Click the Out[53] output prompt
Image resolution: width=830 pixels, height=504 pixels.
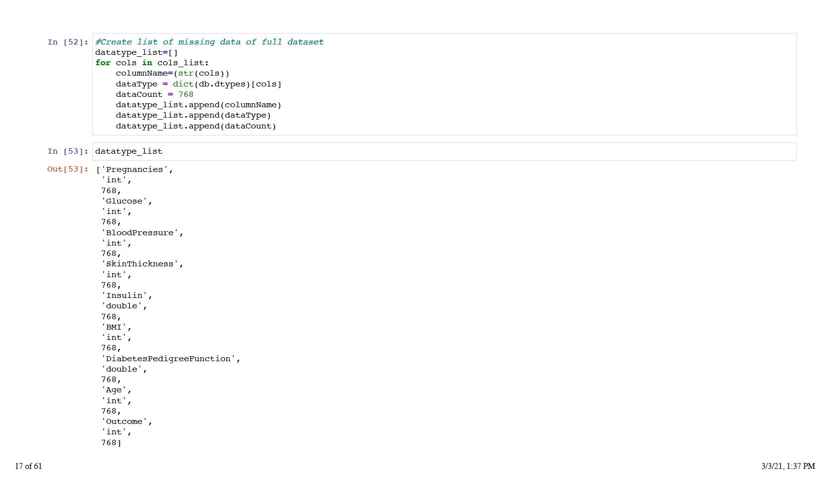point(68,169)
